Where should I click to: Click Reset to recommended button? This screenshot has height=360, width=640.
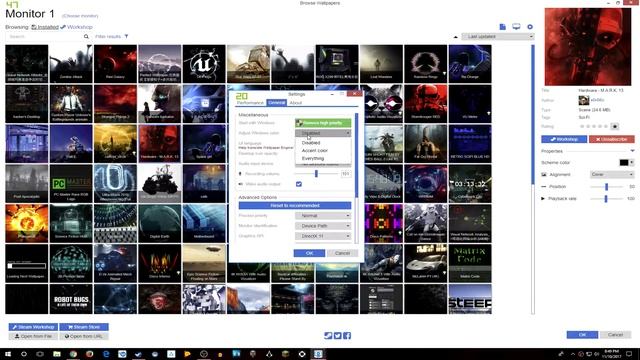(x=295, y=205)
